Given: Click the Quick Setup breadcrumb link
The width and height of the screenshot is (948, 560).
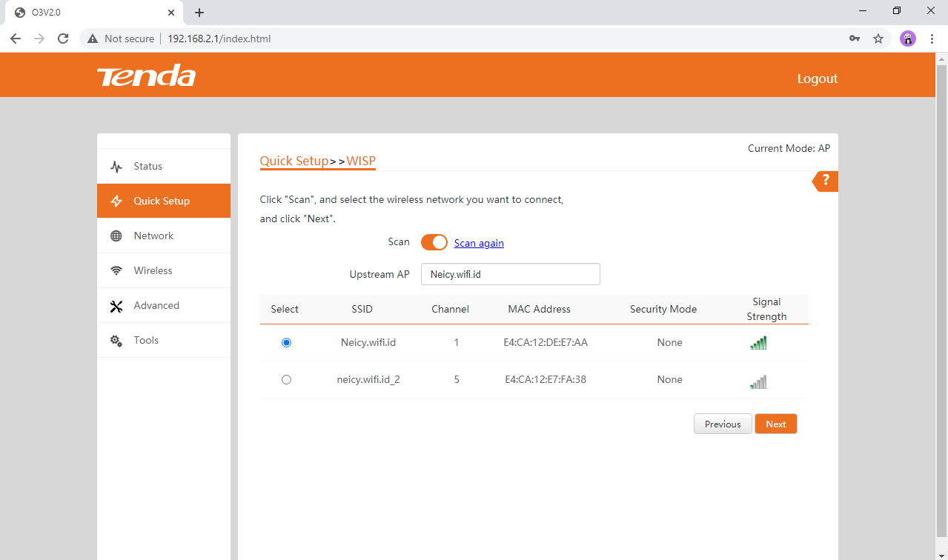Looking at the screenshot, I should [x=294, y=161].
